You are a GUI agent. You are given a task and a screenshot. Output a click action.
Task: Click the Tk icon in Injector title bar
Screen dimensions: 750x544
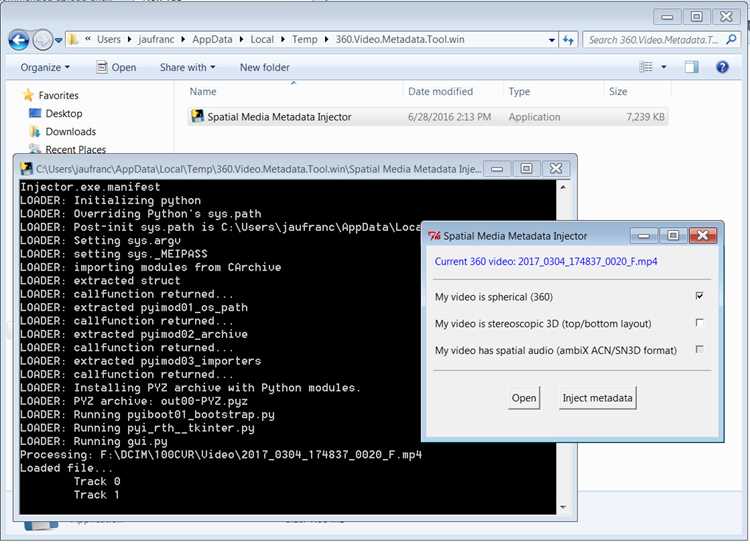(434, 235)
